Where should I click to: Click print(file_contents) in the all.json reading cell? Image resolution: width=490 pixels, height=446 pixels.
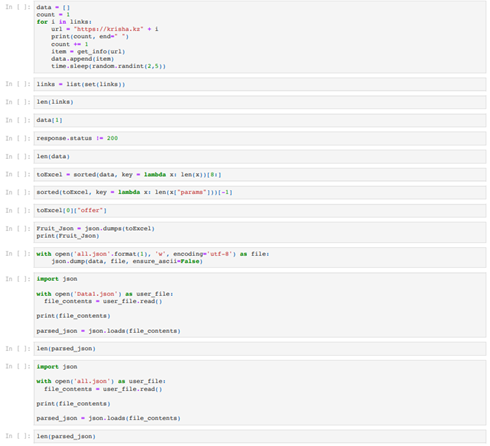[73, 404]
